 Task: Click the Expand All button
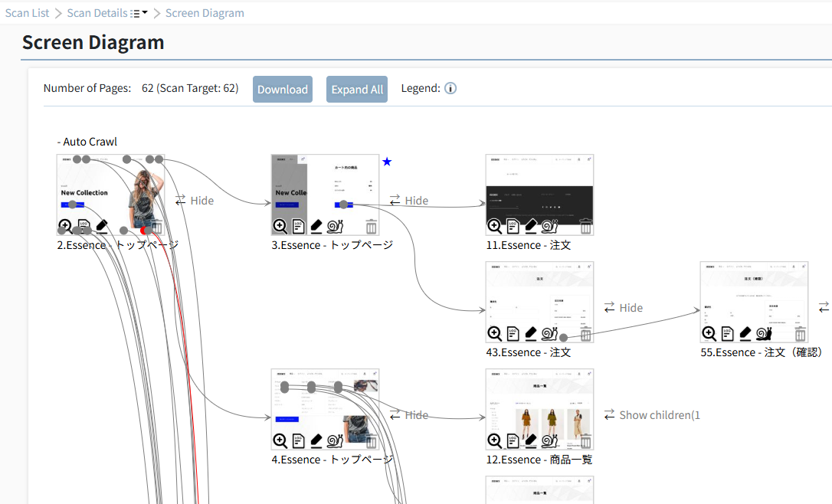click(357, 89)
